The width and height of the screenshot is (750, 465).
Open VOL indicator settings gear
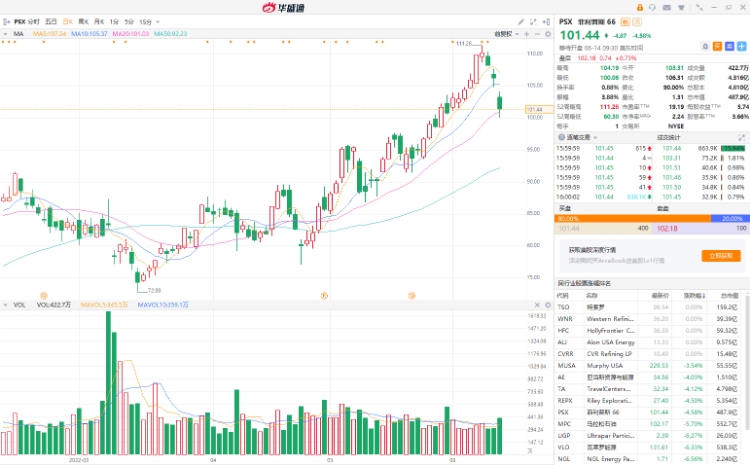(548, 305)
